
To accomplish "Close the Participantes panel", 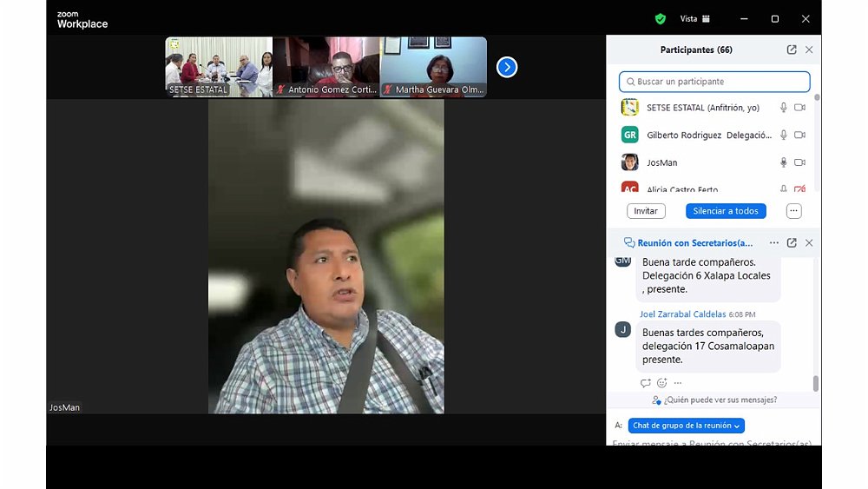I will [809, 50].
